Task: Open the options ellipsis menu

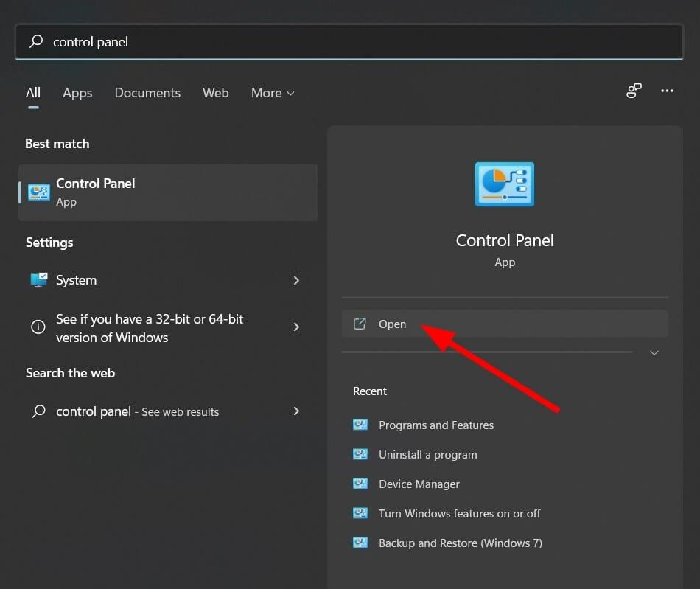Action: click(x=667, y=91)
